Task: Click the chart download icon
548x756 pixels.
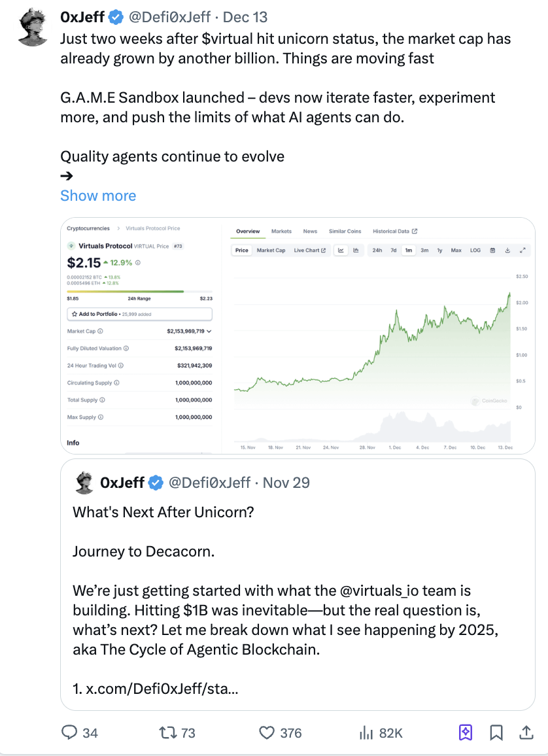Action: pos(508,250)
